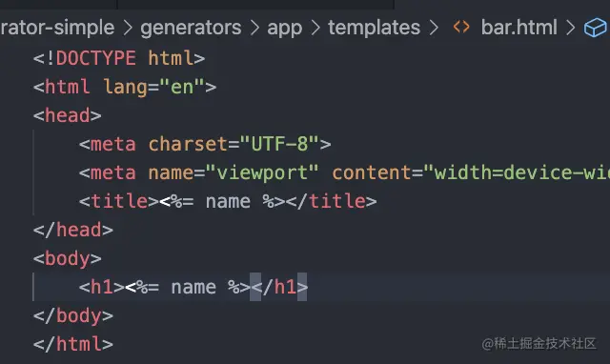Click the charset="UTF-8" meta line
610x364 pixels.
pos(205,144)
